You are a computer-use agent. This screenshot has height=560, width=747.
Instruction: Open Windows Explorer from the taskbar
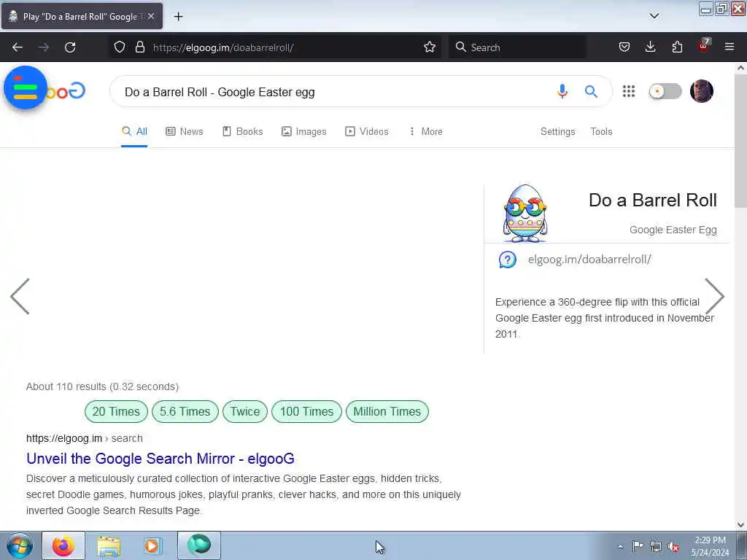(x=108, y=545)
